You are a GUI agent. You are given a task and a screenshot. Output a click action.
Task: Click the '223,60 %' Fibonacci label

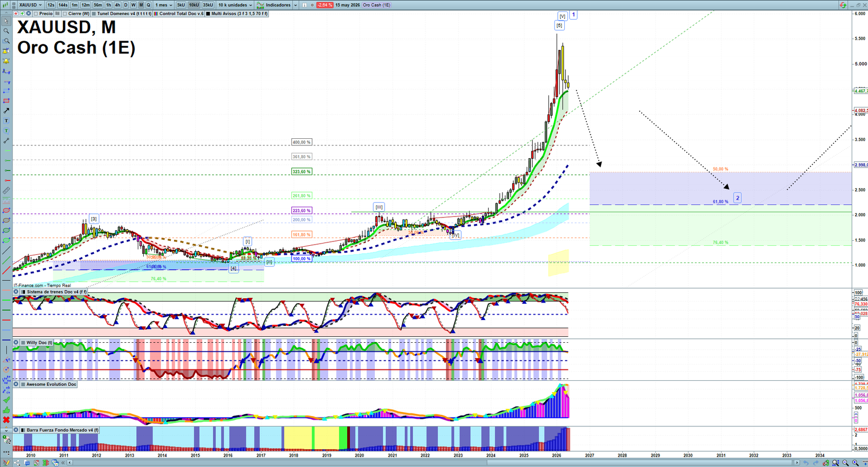tap(302, 210)
